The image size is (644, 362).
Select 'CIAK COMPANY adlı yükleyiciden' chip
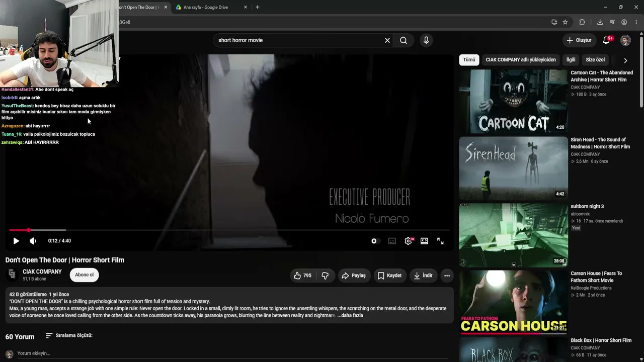(521, 60)
